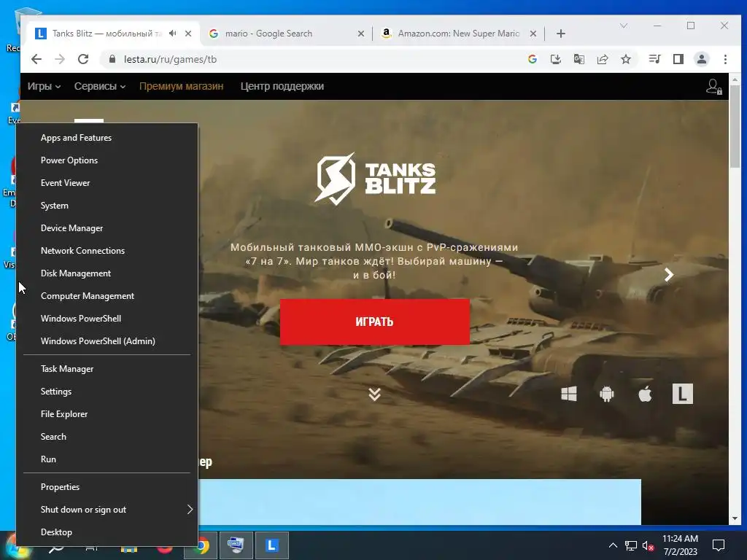Open Computer Management
Viewport: 747px width, 560px height.
click(107, 296)
